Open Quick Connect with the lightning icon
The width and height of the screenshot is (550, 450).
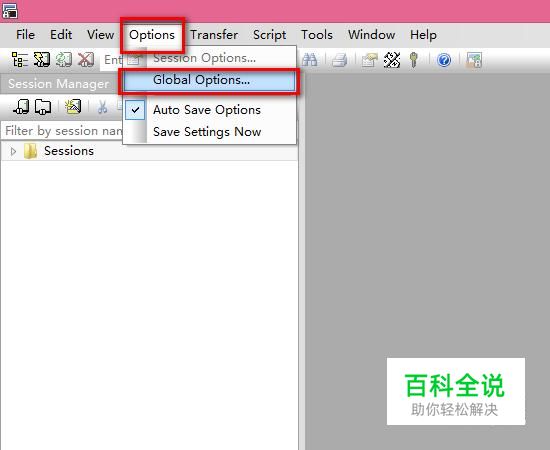[x=42, y=59]
